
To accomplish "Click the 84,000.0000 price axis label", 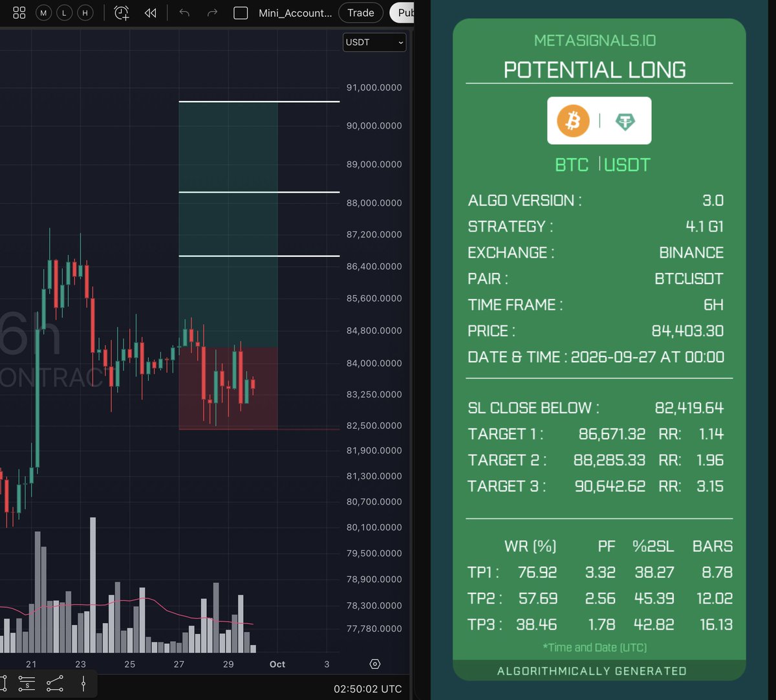I will pos(374,363).
